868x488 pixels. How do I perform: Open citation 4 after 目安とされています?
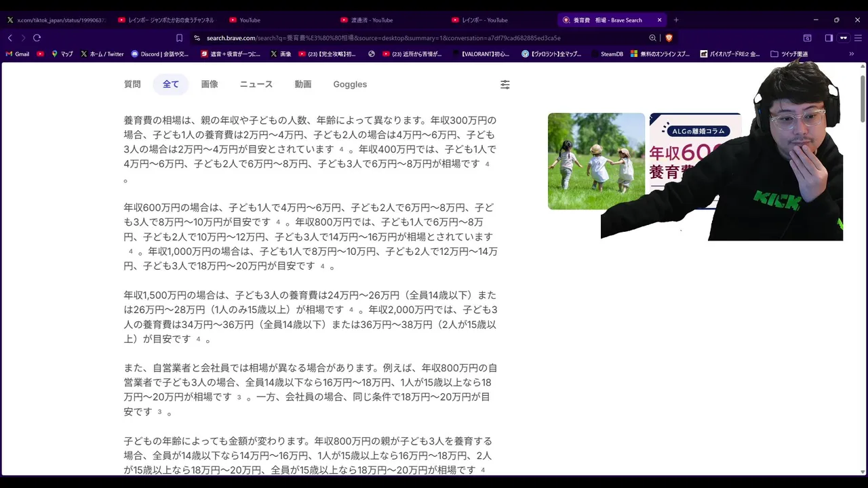click(342, 150)
